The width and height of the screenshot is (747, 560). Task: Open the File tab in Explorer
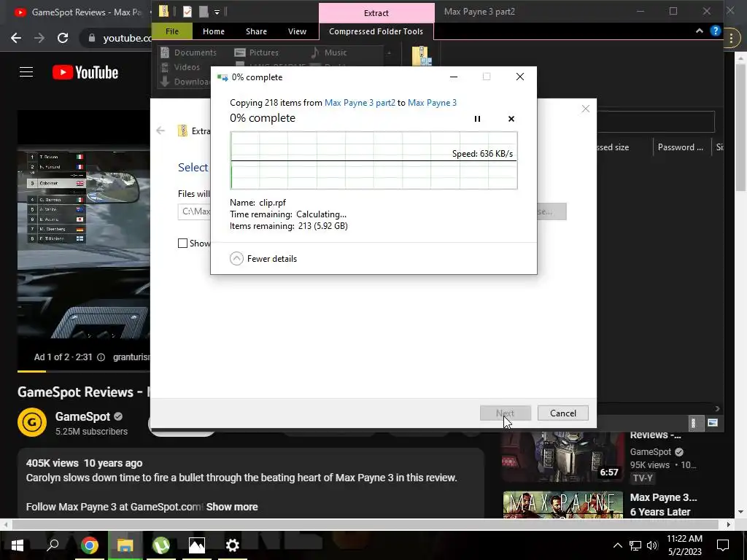coord(172,31)
